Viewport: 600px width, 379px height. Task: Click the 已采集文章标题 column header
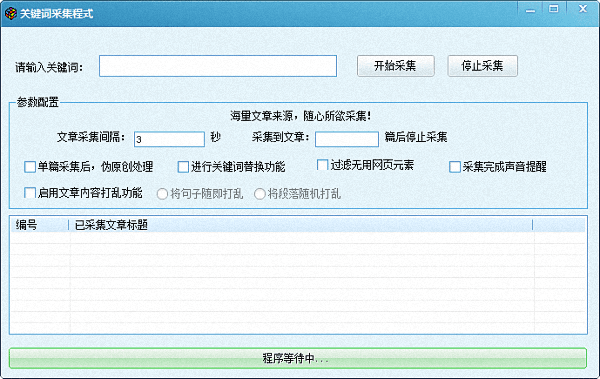(300, 225)
